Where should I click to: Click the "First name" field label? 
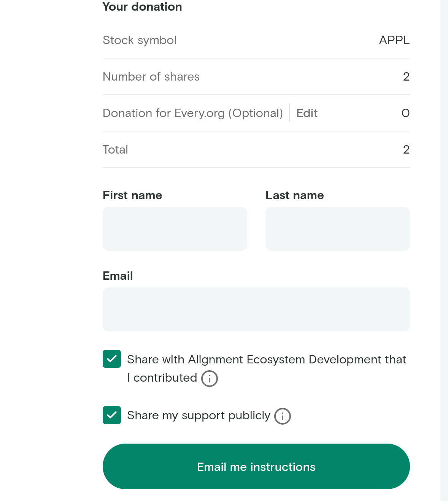click(132, 195)
